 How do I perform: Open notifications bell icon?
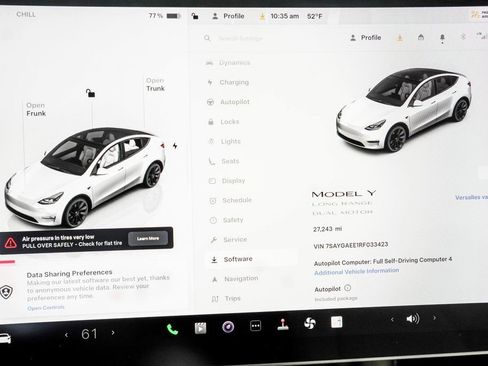point(442,38)
